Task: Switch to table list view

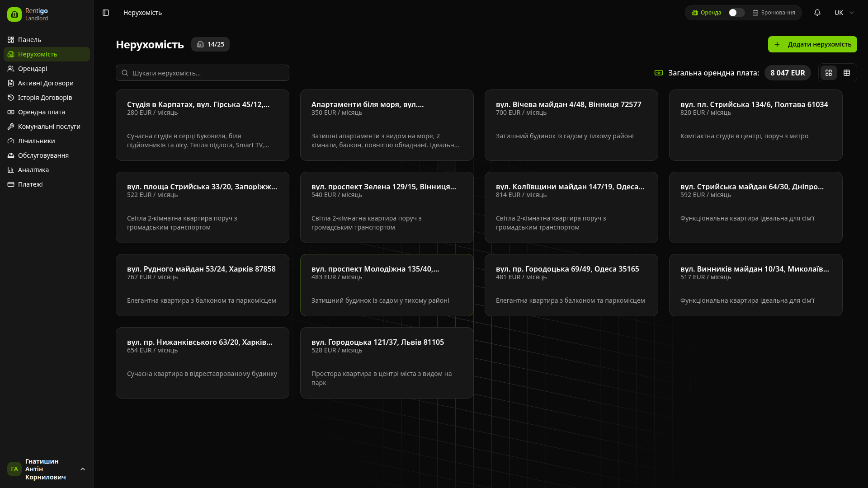Action: (847, 73)
